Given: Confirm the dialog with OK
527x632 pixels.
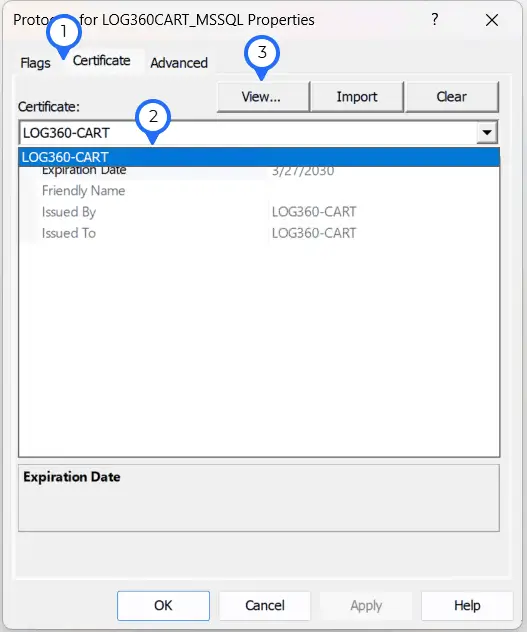Looking at the screenshot, I should click(x=163, y=605).
